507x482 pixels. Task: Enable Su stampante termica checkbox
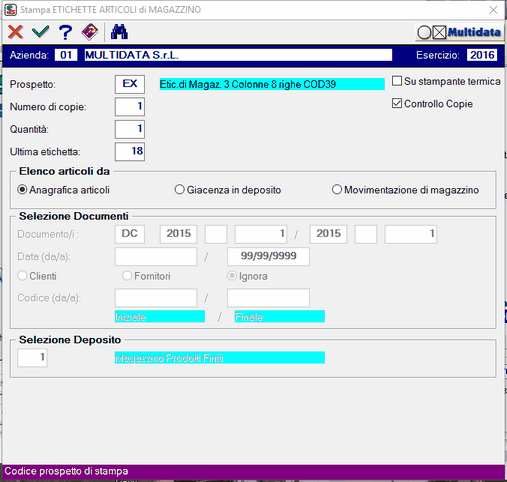397,81
